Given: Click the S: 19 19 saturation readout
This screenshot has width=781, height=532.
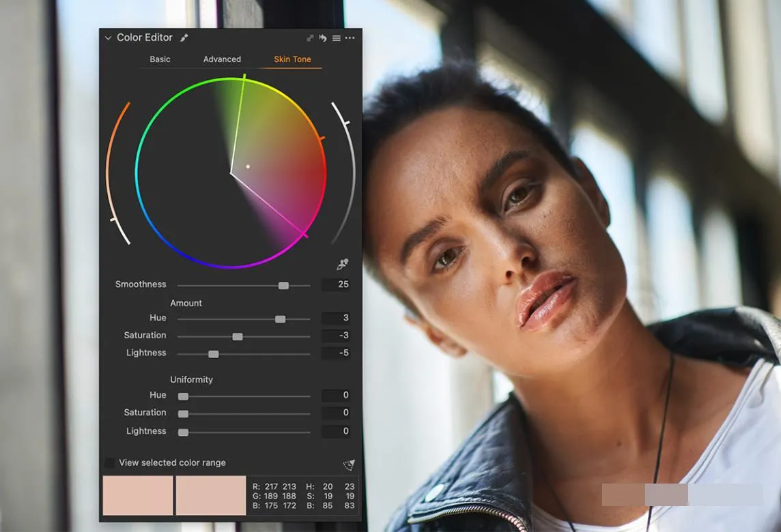Looking at the screenshot, I should point(330,496).
